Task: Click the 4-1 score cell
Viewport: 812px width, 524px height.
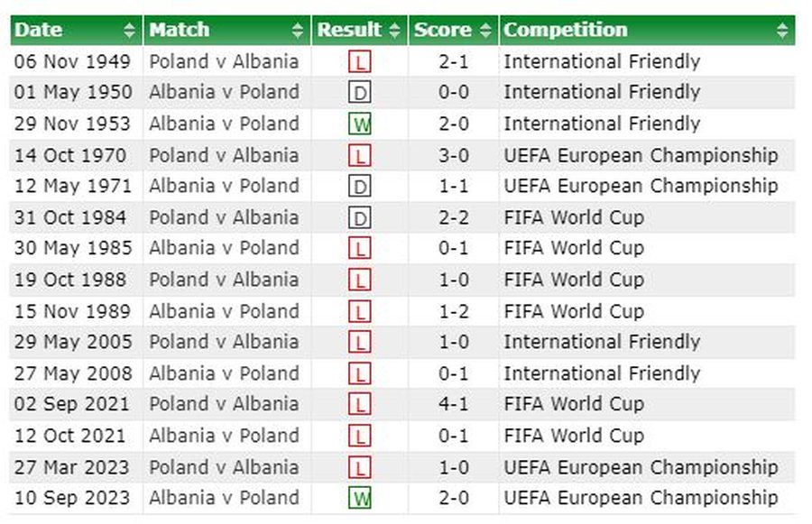Action: 453,404
